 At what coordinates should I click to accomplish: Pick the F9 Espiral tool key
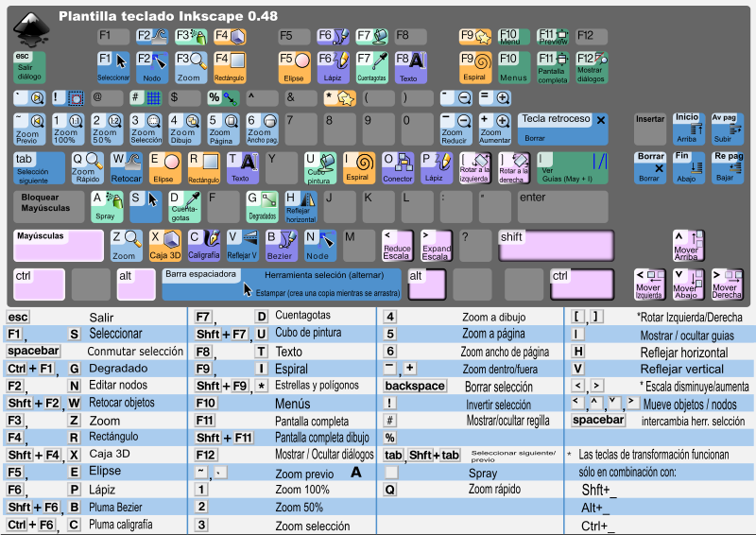pos(474,66)
